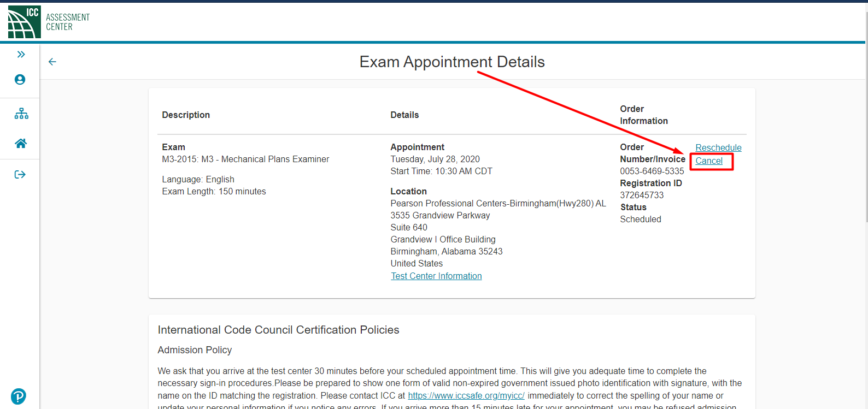Click the M3 Mechanical Plans Examiner title

pos(245,159)
